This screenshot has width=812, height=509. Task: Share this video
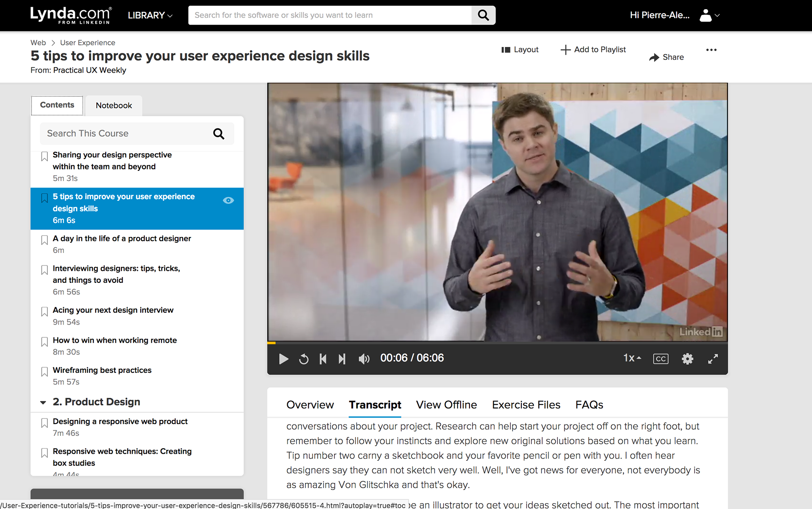(667, 57)
